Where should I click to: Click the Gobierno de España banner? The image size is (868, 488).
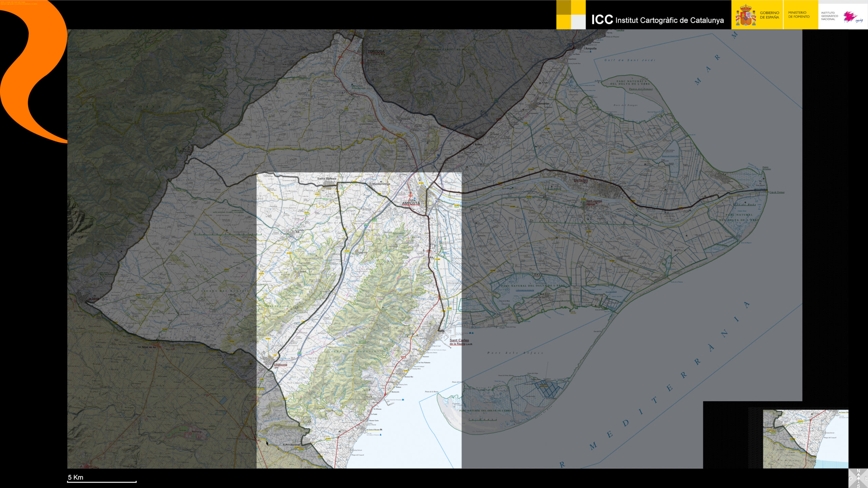769,15
